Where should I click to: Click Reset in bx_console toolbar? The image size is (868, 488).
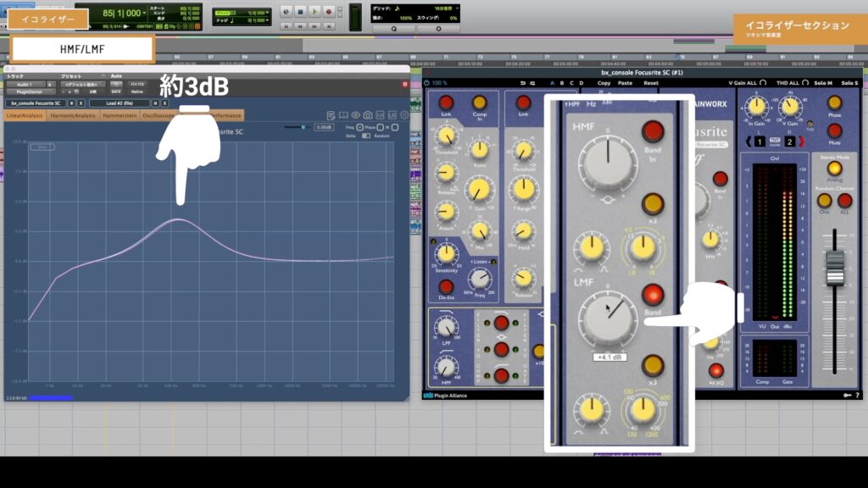(x=651, y=83)
